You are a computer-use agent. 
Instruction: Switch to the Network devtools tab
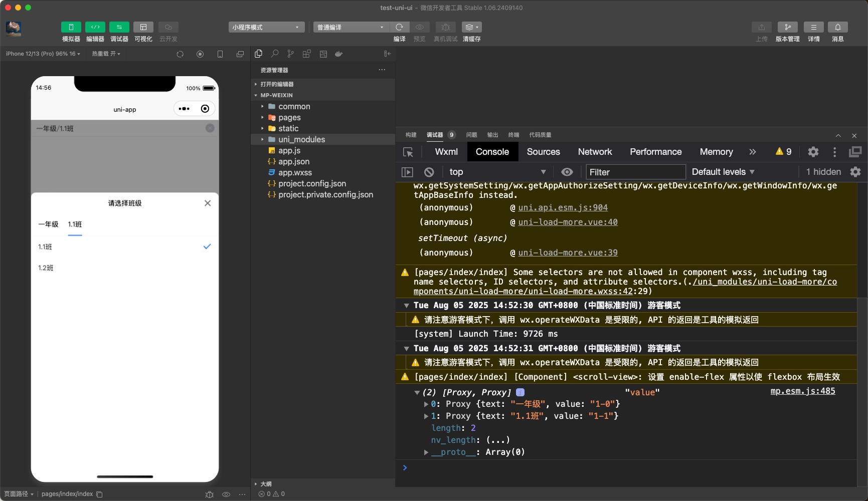(x=595, y=152)
